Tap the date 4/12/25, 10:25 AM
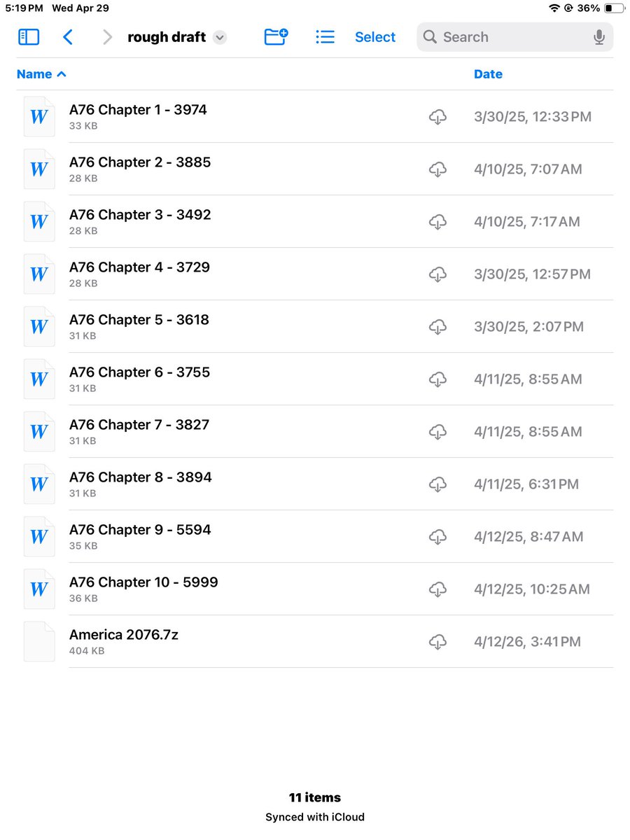 [x=532, y=589]
